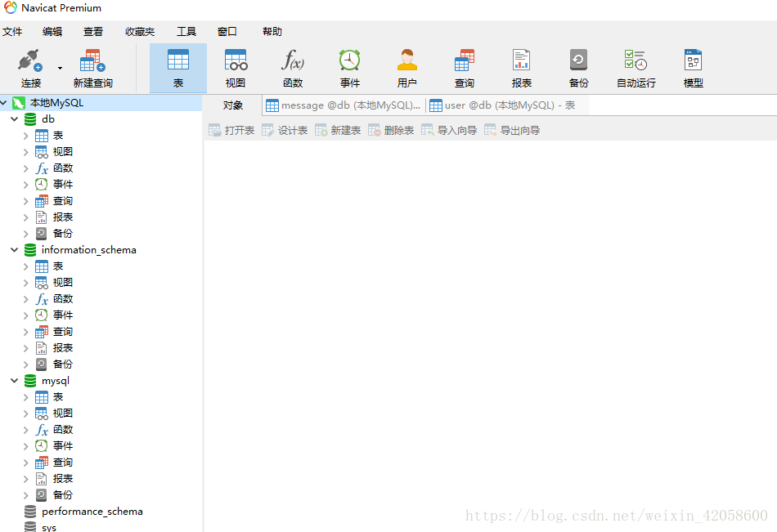
Task: Open the 窗口 menu
Action: 227,32
